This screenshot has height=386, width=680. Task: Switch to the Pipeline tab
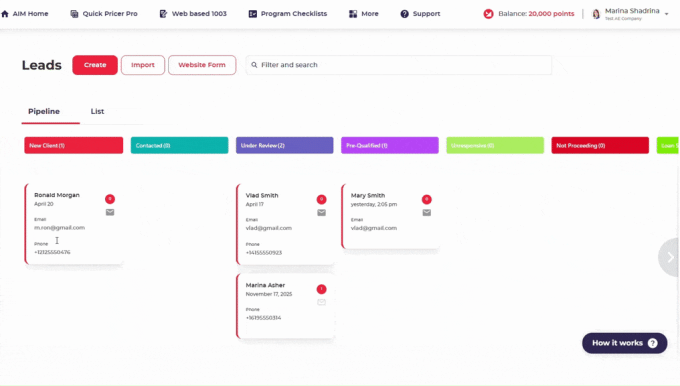[44, 111]
